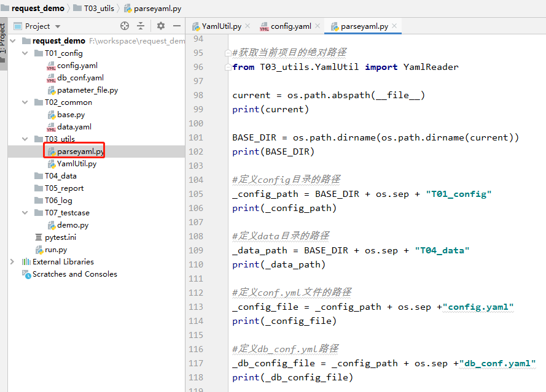Screen dimensions: 546x392
Task: Collapse the T07_testcase folder
Action: (25, 212)
